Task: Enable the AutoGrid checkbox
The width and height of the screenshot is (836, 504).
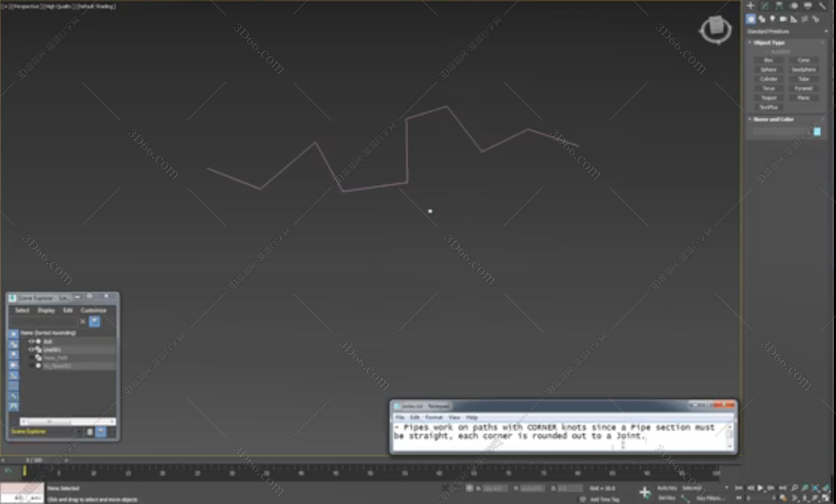Action: (768, 52)
